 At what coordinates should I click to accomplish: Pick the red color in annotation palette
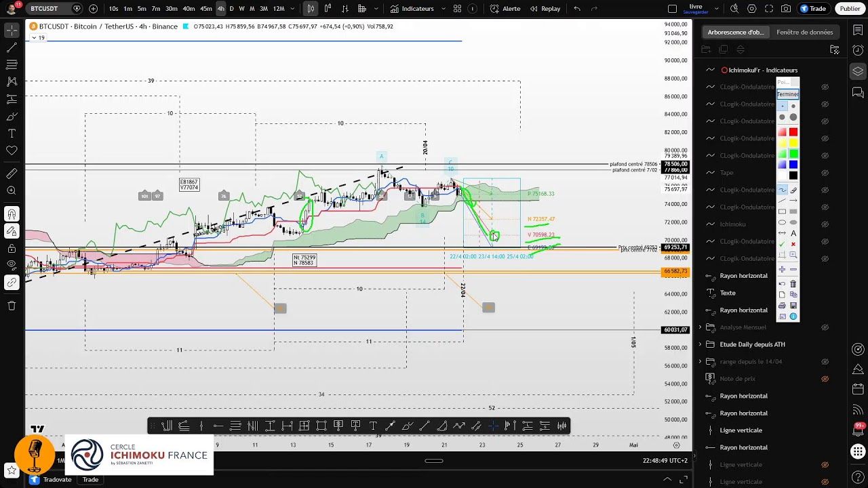(793, 132)
